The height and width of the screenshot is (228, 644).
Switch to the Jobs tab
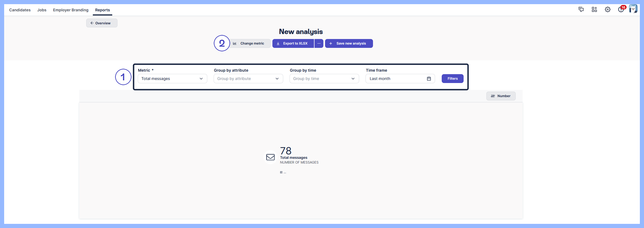(x=42, y=10)
